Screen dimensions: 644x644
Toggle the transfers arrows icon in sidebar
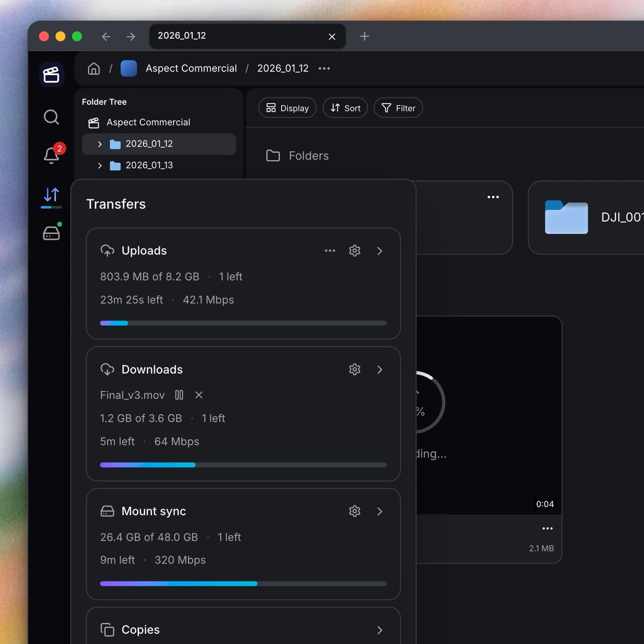(52, 195)
